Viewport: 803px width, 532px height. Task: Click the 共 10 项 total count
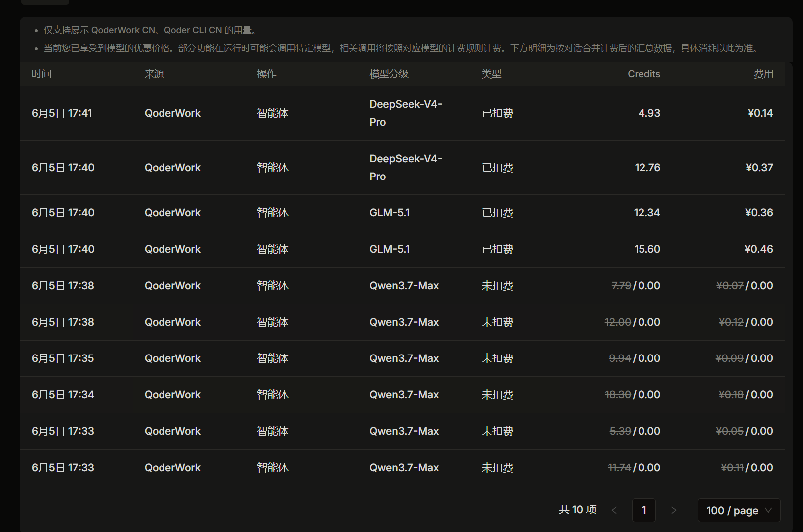tap(578, 510)
